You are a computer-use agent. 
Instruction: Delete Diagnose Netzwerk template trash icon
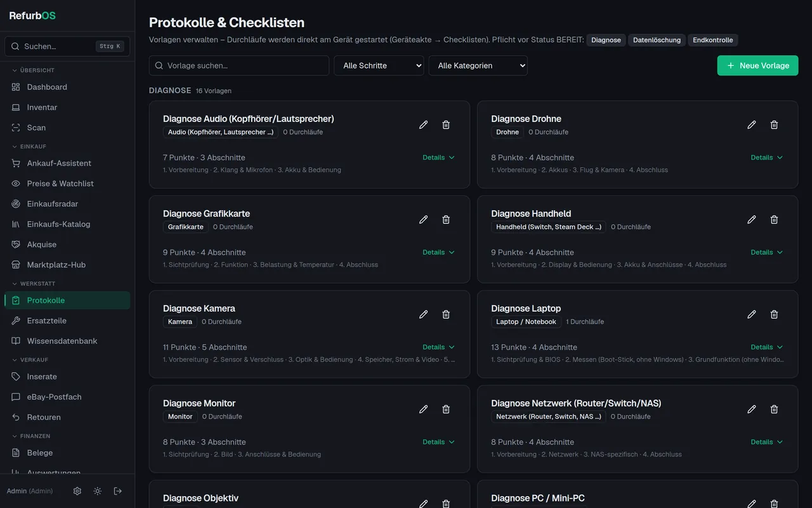click(x=774, y=410)
